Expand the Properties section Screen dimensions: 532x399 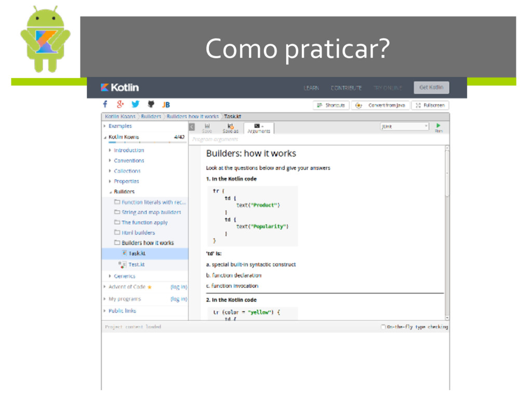coord(110,181)
